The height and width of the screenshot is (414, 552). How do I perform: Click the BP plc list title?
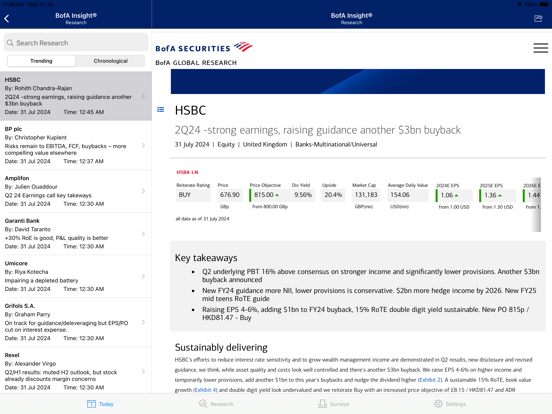point(13,129)
